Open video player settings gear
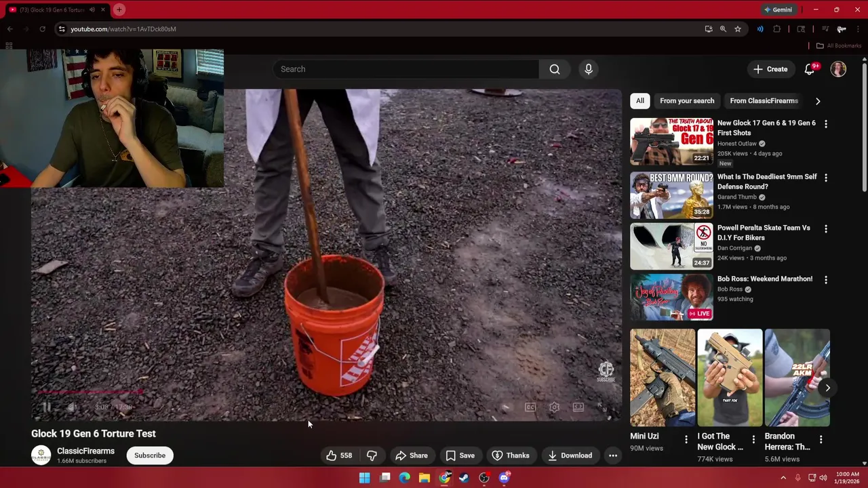The height and width of the screenshot is (488, 868). [x=554, y=407]
